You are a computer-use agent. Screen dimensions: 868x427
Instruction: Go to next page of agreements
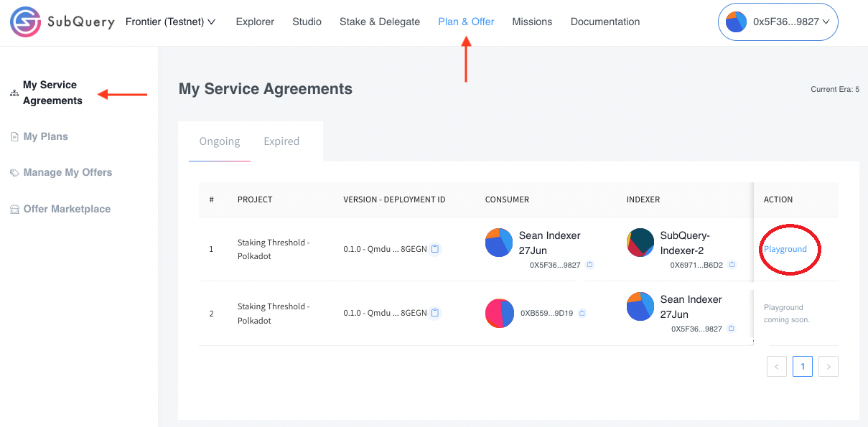coord(829,366)
